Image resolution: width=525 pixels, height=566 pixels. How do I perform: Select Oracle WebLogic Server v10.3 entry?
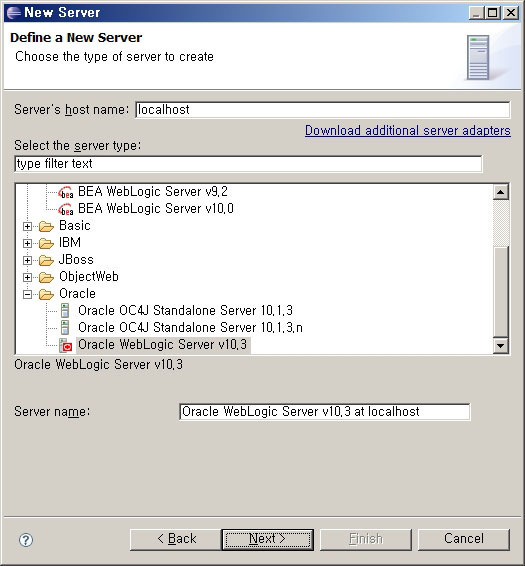[162, 344]
